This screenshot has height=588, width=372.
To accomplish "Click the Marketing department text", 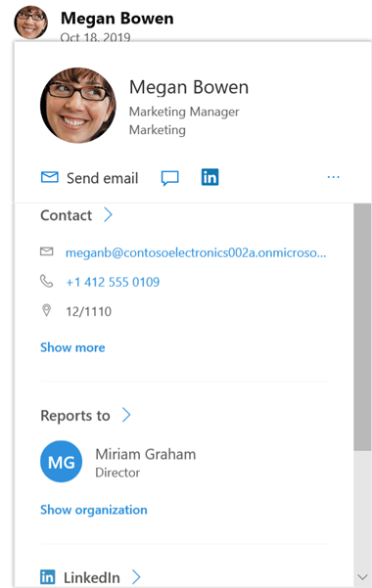I will click(x=158, y=130).
